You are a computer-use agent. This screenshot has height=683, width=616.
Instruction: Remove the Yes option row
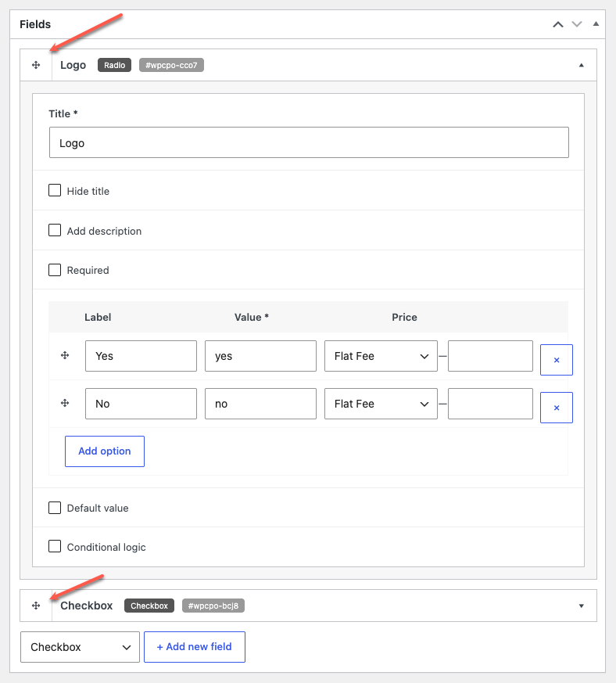pos(557,360)
